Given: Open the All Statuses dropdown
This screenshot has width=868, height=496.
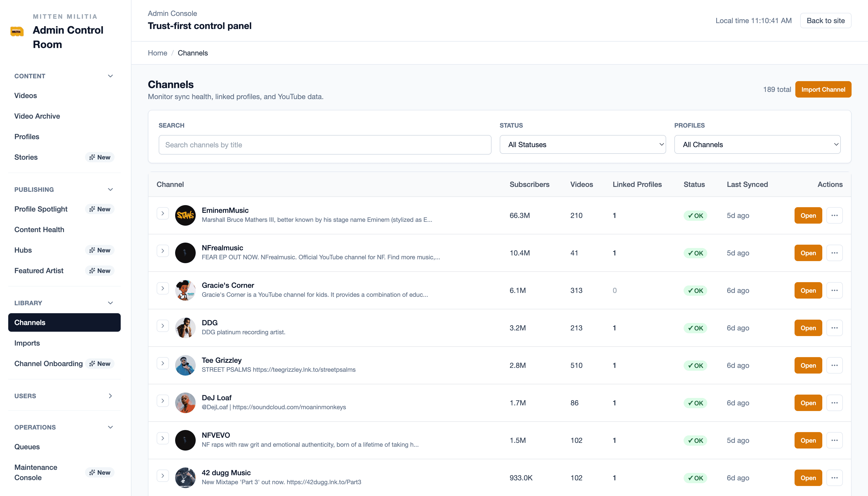Looking at the screenshot, I should pyautogui.click(x=582, y=145).
